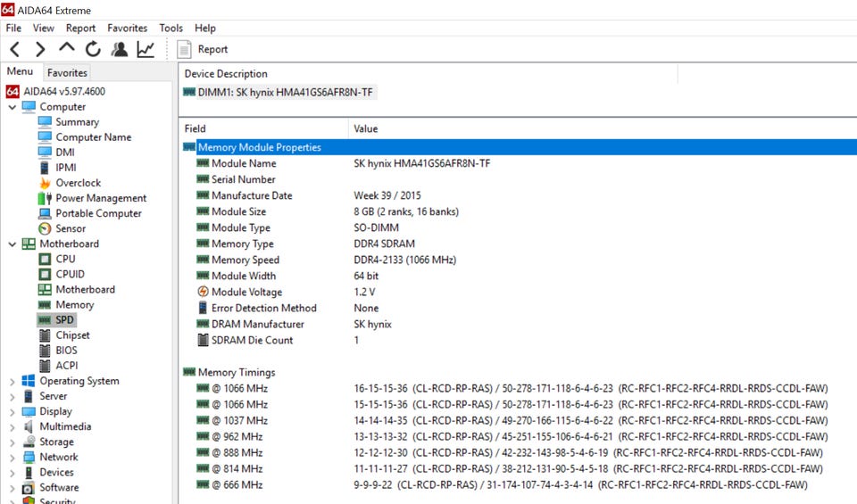Select DIMM1: SK hynix HMA41GS6AFR8N-TF device

coord(285,92)
